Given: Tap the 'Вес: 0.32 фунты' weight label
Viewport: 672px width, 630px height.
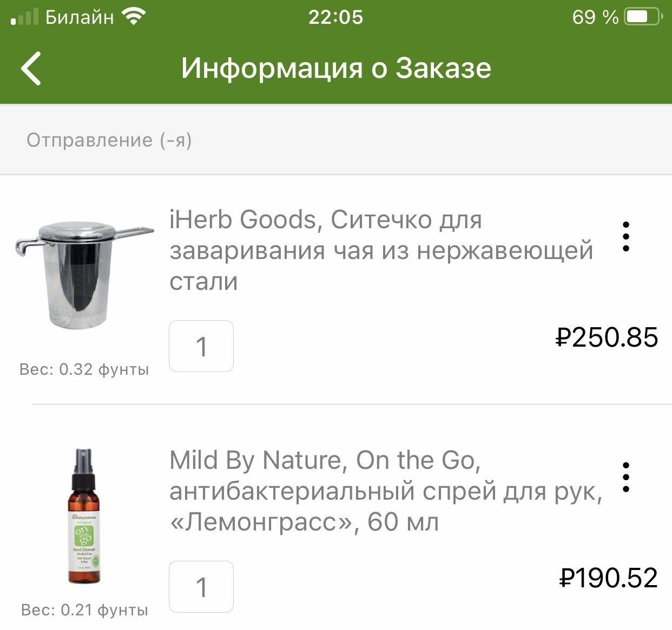Looking at the screenshot, I should [x=84, y=369].
